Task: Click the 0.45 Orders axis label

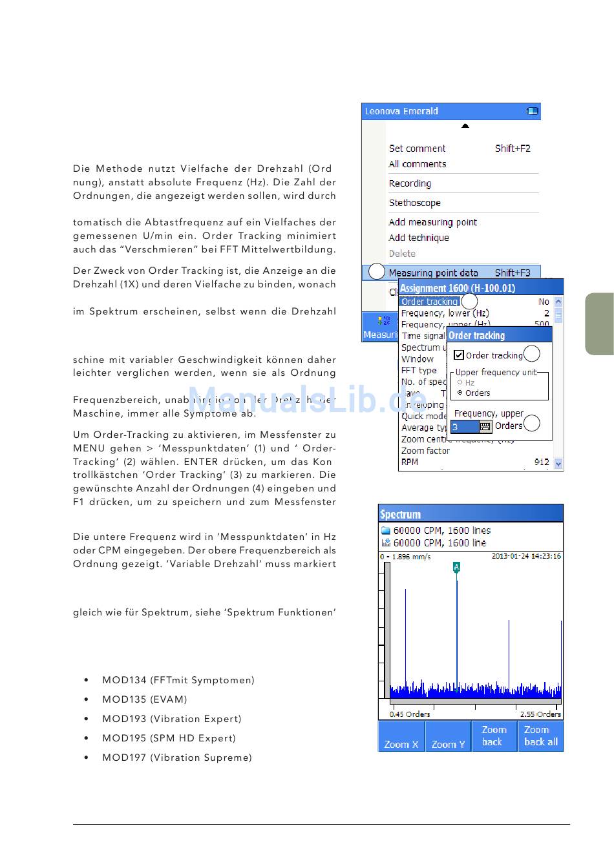Action: pos(410,714)
